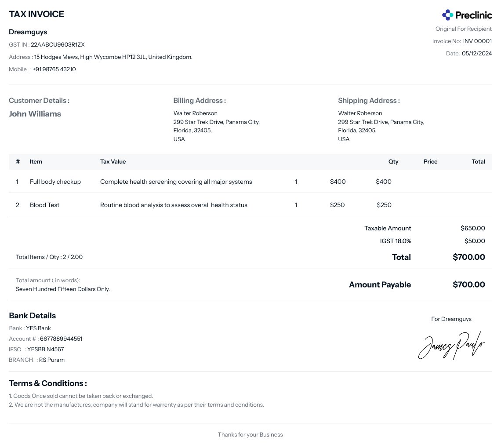Select the invoice number INV 00001
This screenshot has width=501, height=448.
[477, 41]
